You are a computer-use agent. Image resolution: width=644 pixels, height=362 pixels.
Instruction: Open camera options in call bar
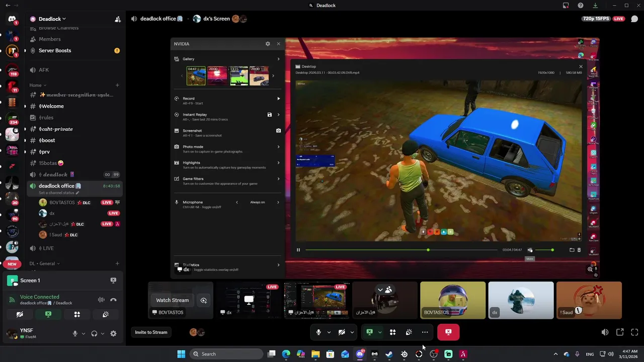tap(352, 332)
